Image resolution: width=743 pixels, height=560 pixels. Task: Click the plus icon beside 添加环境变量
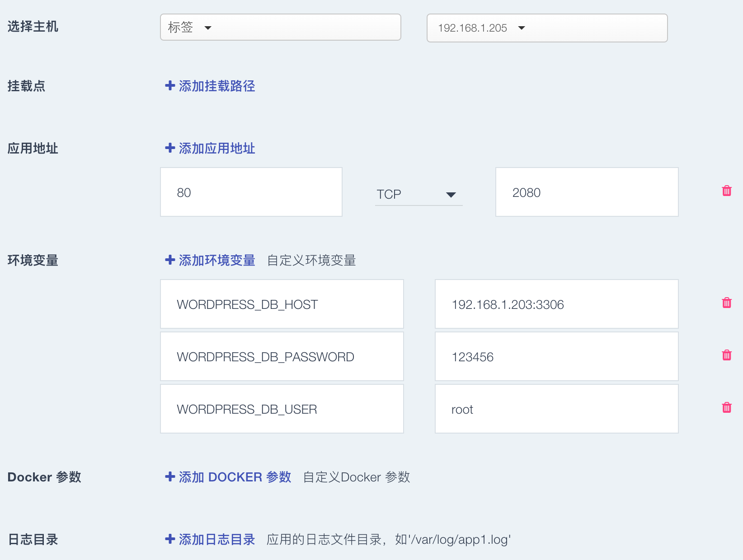click(x=170, y=260)
